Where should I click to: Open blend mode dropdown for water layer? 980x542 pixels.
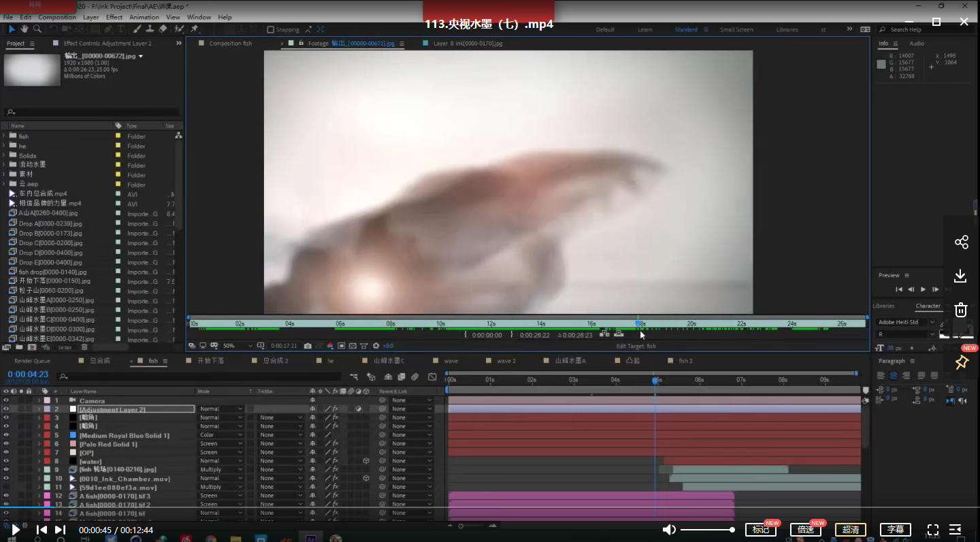220,461
